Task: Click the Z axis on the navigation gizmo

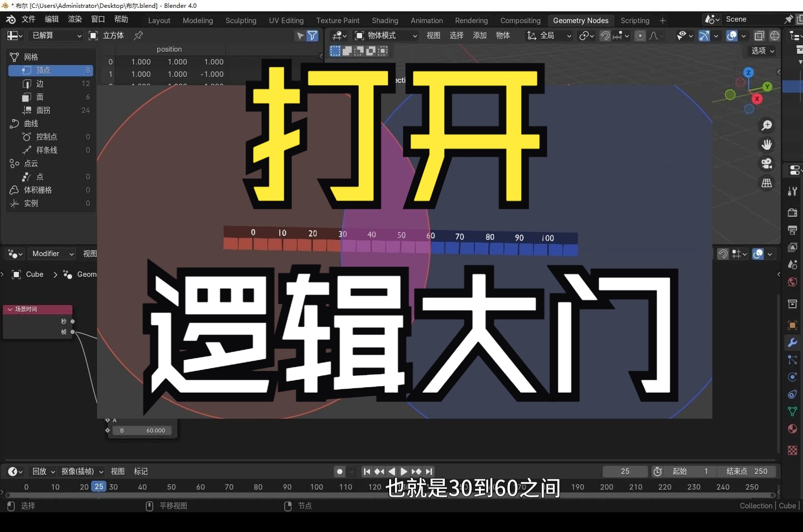Action: pyautogui.click(x=748, y=72)
